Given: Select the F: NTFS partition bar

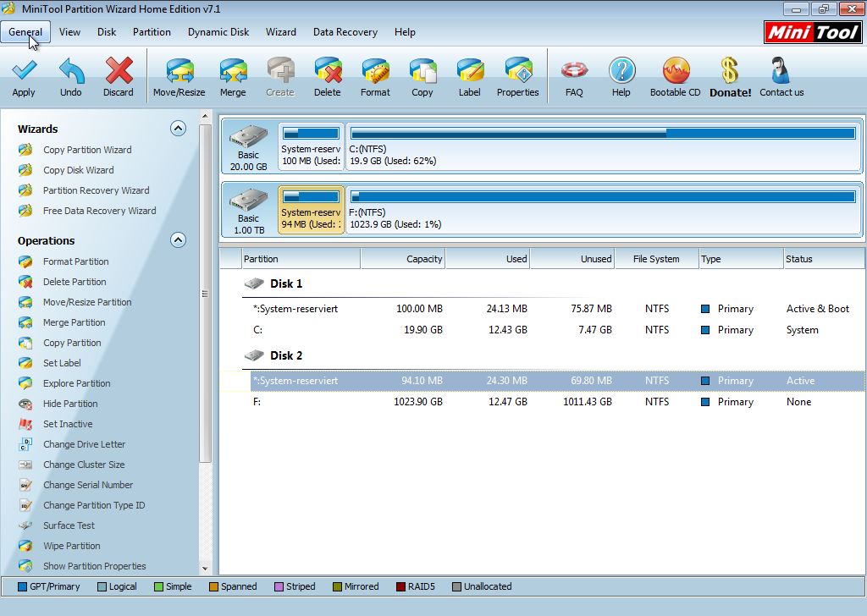Looking at the screenshot, I should pos(603,211).
